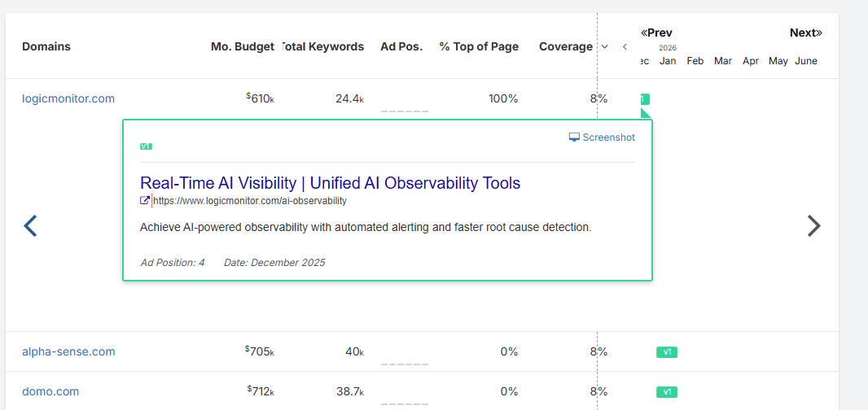Viewport: 868px width, 410px height.
Task: Sort by the % Top of Page header
Action: [x=479, y=46]
